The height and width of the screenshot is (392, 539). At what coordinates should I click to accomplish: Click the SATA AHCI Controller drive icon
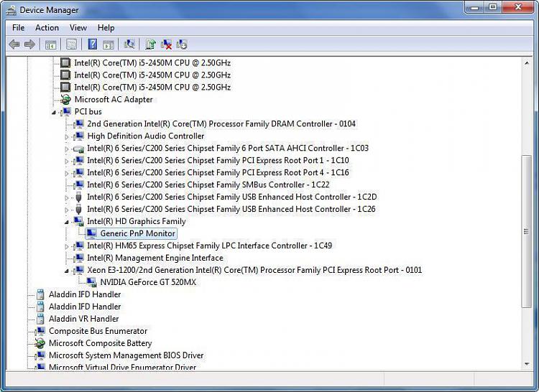pos(78,149)
